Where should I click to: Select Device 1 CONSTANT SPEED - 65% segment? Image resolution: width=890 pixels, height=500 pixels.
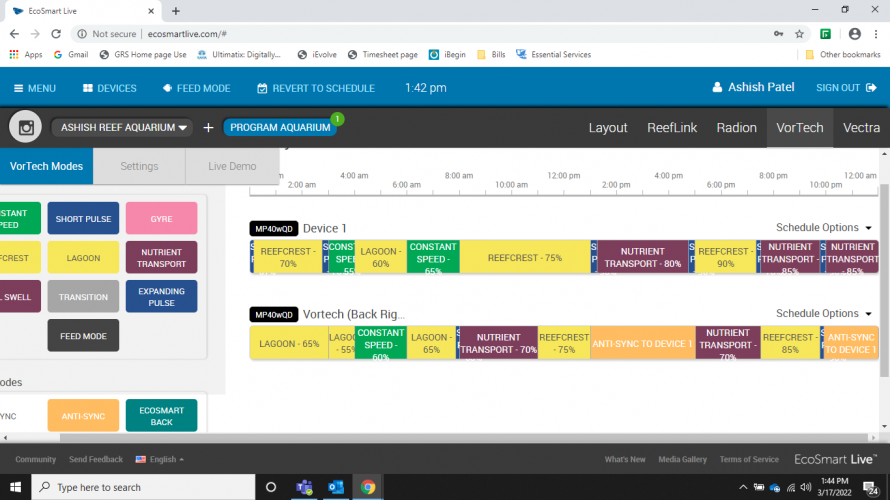433,257
